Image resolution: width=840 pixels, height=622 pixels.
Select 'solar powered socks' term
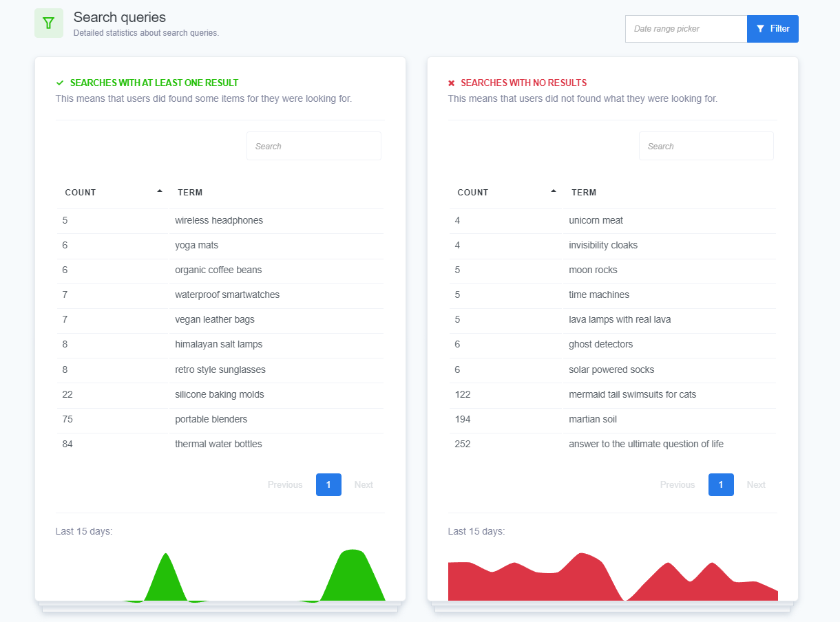click(x=611, y=369)
